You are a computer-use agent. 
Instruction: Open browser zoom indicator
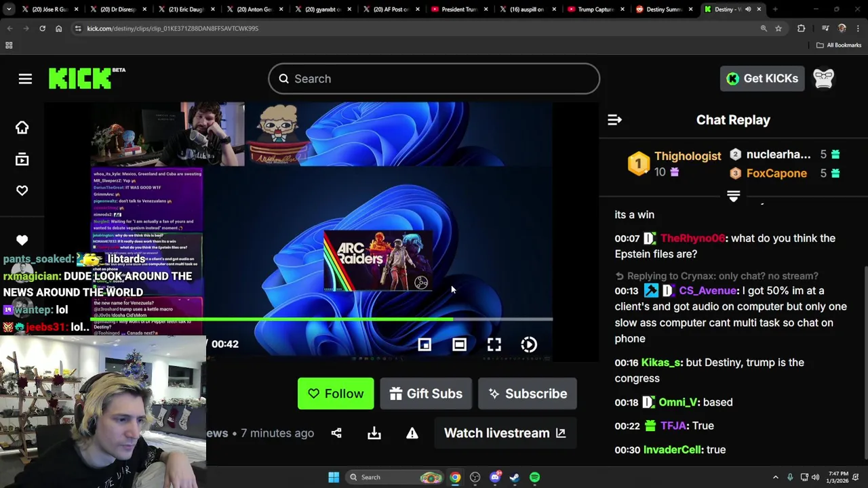click(x=764, y=28)
